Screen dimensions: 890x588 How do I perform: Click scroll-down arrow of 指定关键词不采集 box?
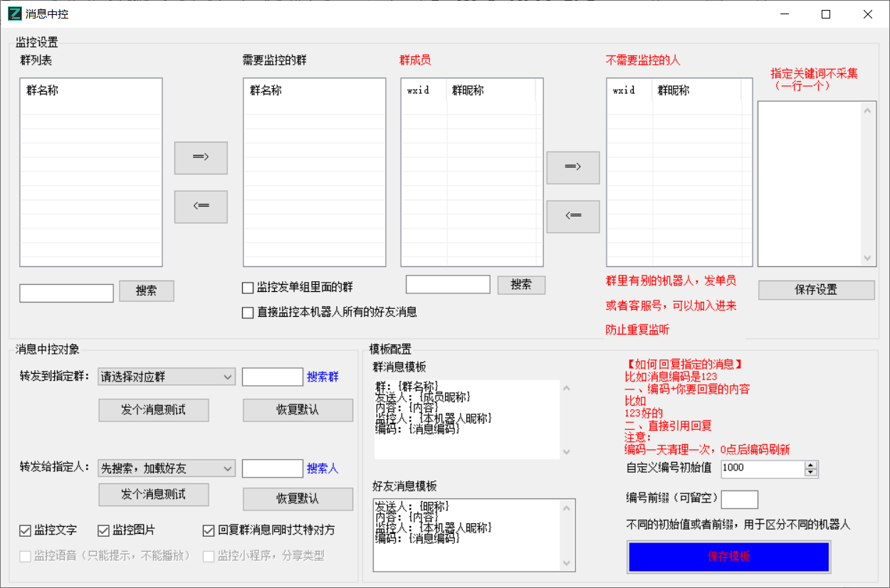[867, 258]
